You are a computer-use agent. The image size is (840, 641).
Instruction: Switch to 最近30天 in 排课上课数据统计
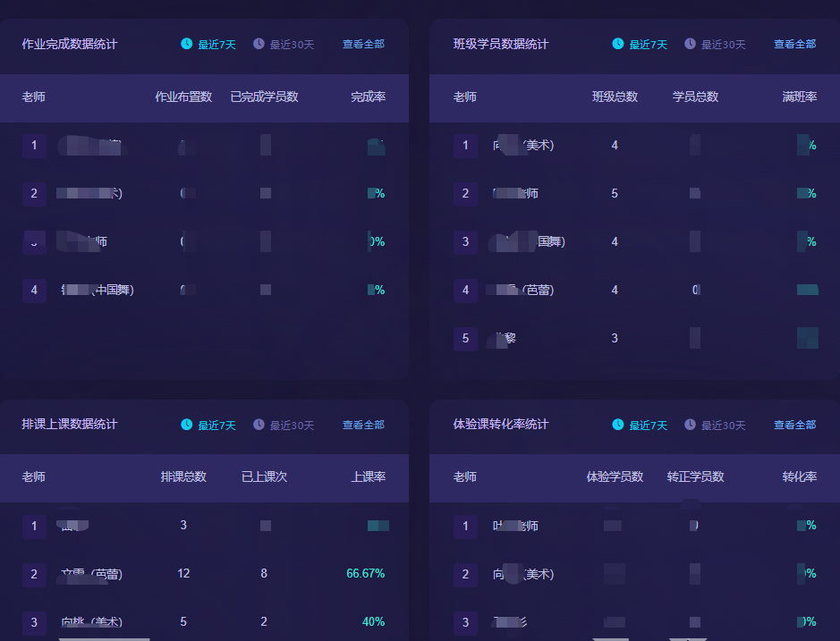coord(292,426)
